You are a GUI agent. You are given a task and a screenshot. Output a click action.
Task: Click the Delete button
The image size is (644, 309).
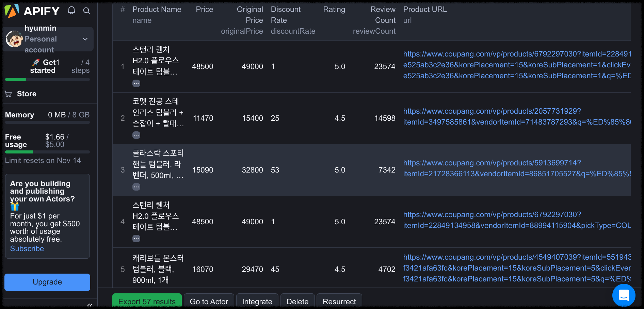point(297,301)
